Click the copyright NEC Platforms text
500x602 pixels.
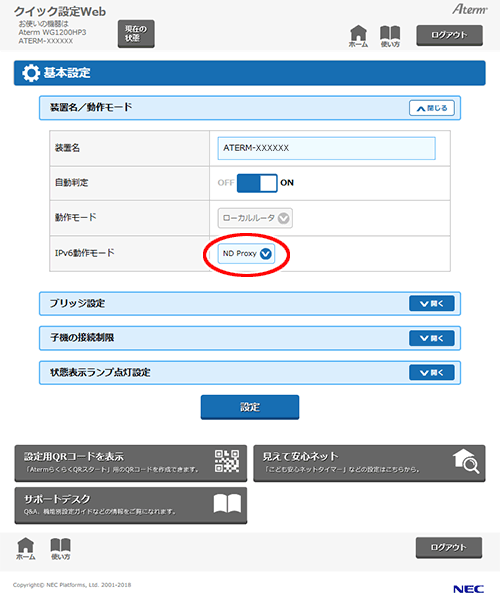pos(72,585)
